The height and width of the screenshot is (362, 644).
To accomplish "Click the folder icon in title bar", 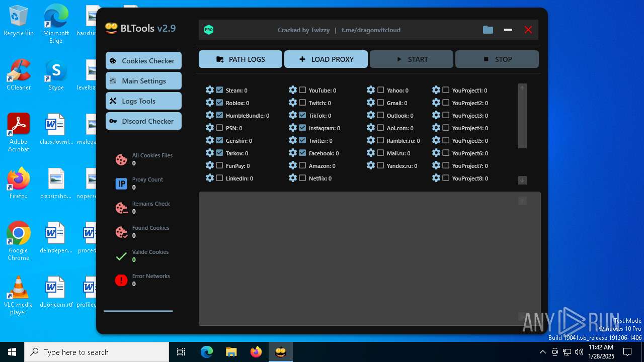I will 488,30.
